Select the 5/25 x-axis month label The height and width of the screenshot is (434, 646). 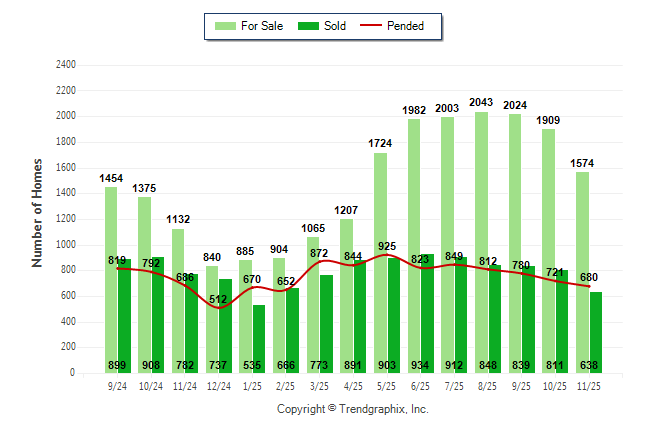(x=387, y=385)
